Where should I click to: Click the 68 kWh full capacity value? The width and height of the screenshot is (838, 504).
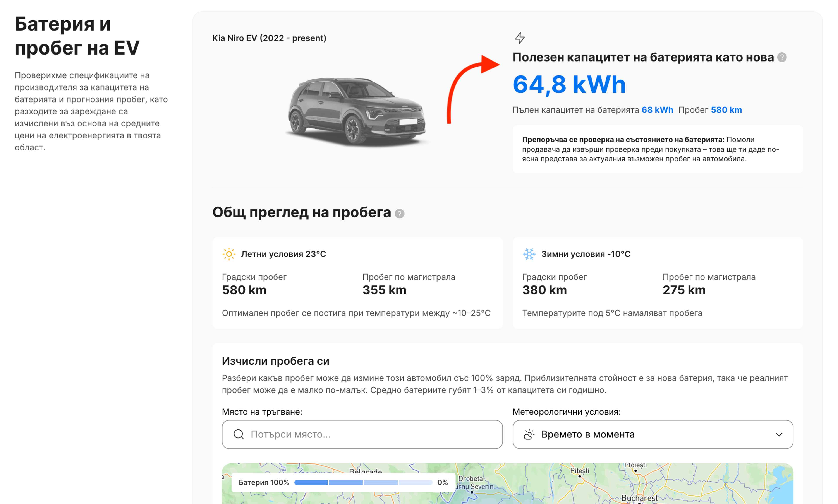(657, 110)
